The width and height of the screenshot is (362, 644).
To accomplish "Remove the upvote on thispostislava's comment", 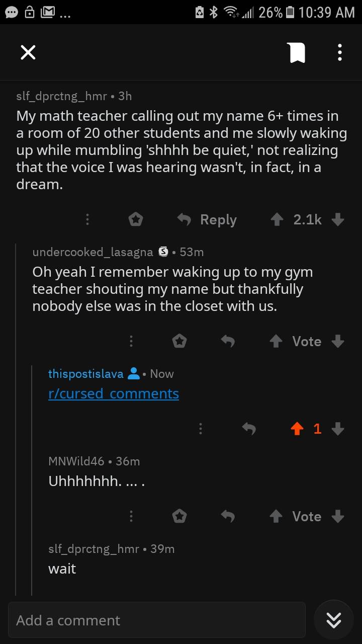I will 297,428.
